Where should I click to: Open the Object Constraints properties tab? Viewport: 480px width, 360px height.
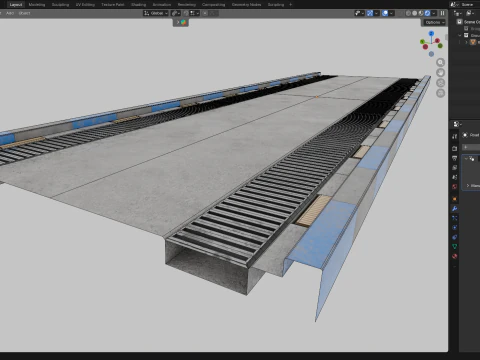(455, 237)
